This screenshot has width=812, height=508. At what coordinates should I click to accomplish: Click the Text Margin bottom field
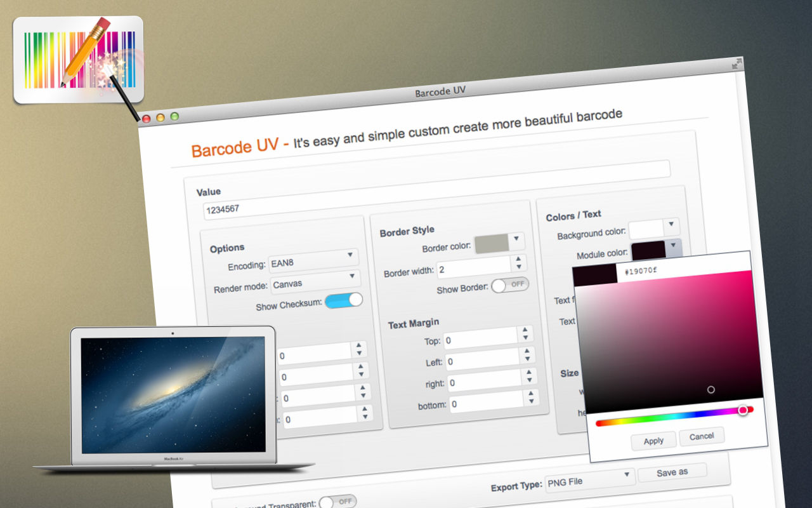coord(487,402)
